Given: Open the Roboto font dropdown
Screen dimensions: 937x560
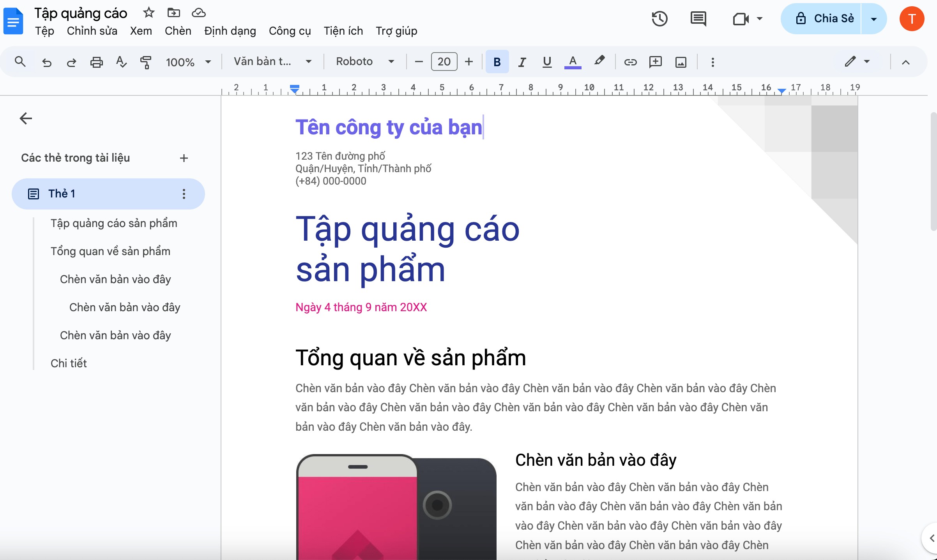Looking at the screenshot, I should 365,62.
